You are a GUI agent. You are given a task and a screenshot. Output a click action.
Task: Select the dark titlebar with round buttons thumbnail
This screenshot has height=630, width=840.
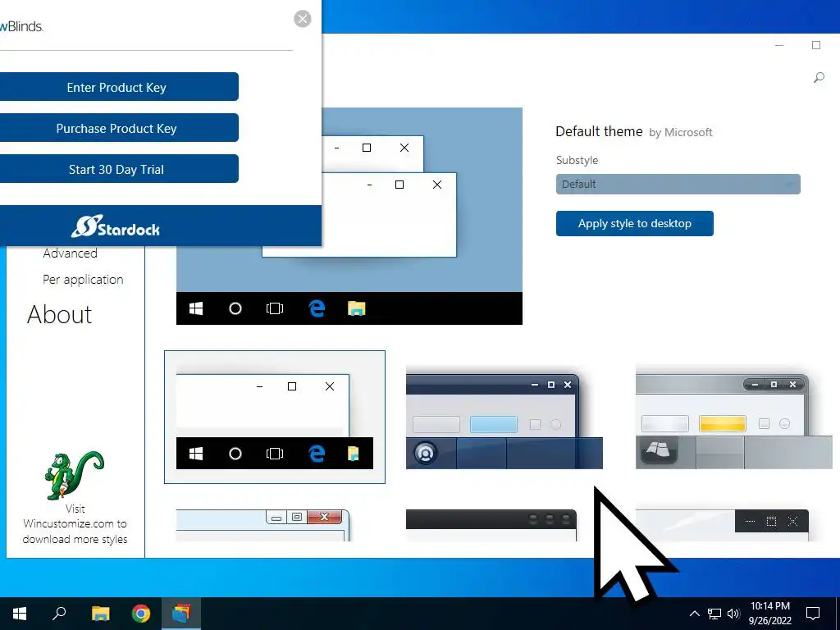tap(491, 525)
